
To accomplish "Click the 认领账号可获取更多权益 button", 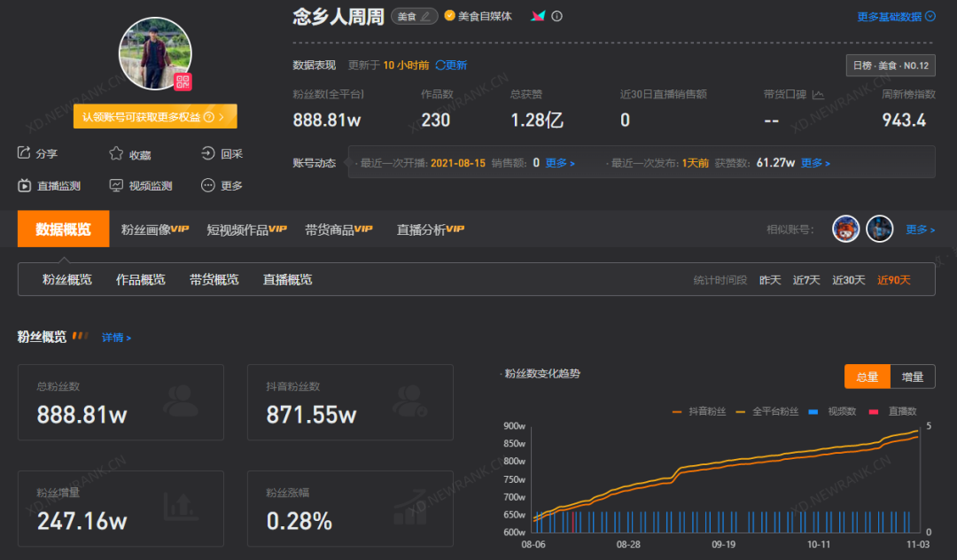I will pos(155,116).
